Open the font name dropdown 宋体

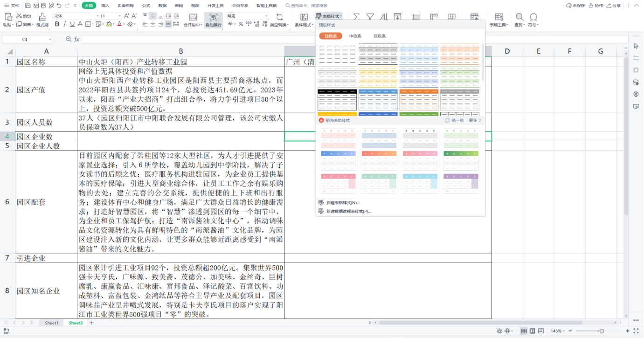click(x=97, y=16)
